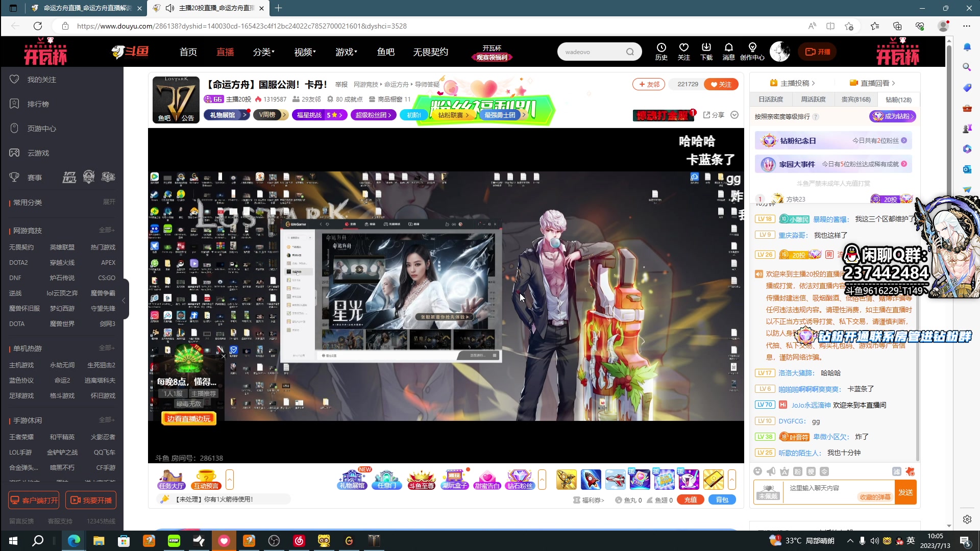Click the 开播 start streaming button
Screen dimensions: 980x551
click(x=818, y=52)
